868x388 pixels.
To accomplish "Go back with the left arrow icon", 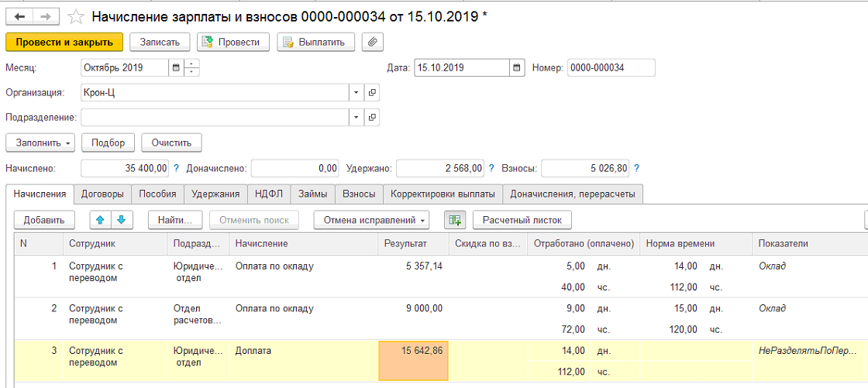I will tap(19, 16).
